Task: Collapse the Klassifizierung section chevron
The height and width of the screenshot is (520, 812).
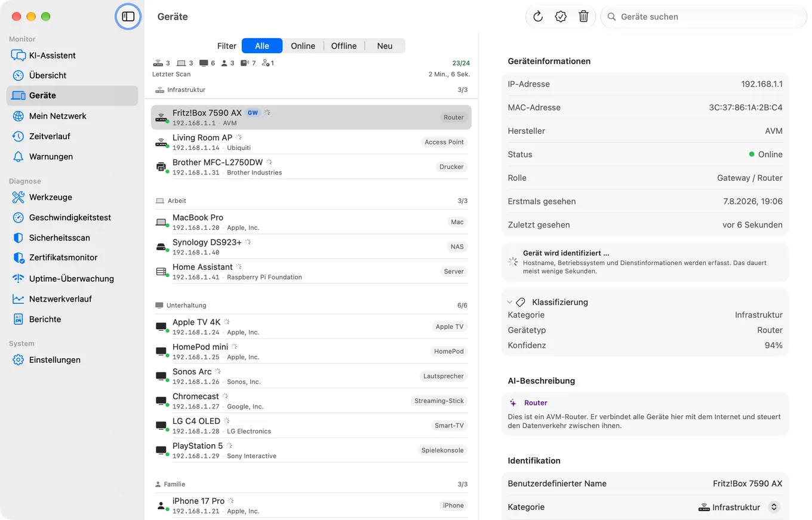Action: click(x=510, y=302)
